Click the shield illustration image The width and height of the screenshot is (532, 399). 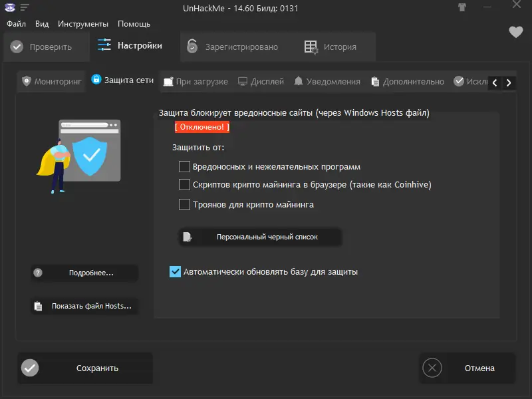[x=78, y=156]
